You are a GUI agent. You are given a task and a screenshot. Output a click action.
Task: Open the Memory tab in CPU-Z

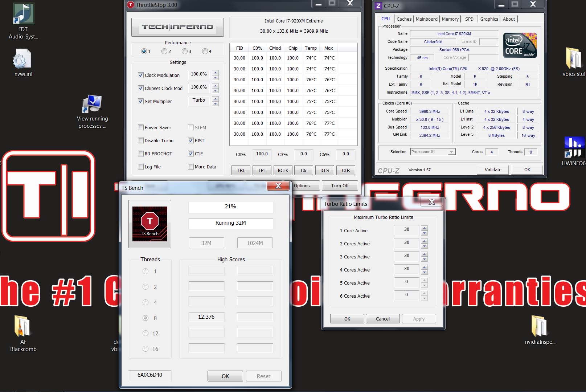(450, 19)
